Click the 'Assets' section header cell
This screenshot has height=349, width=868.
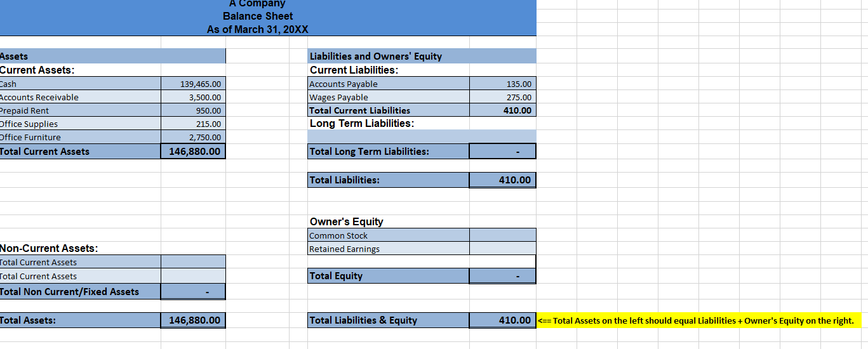pos(112,56)
